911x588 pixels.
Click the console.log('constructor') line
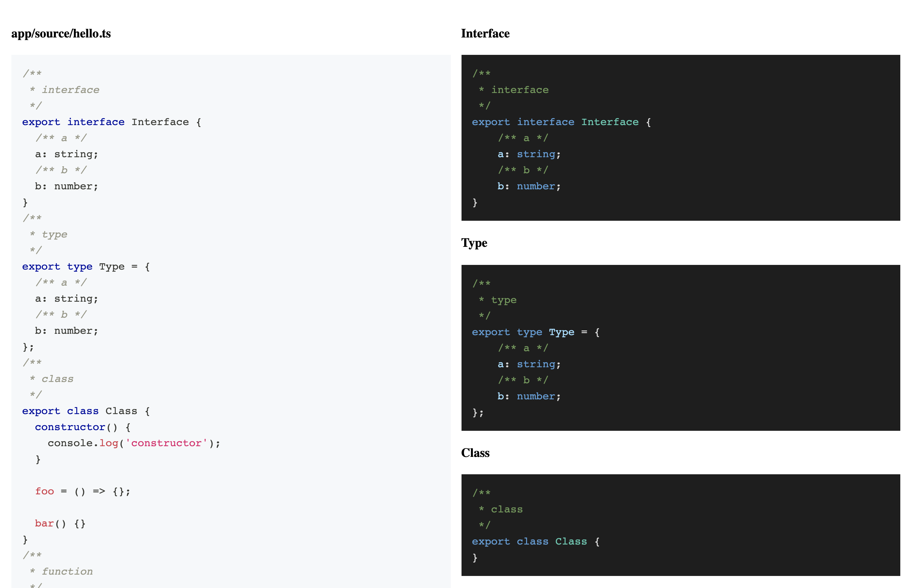134,443
